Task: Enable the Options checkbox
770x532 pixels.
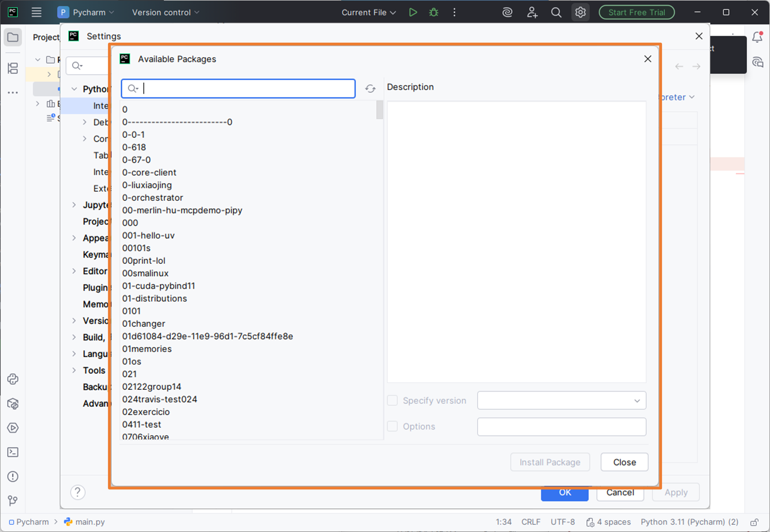Action: click(x=392, y=426)
